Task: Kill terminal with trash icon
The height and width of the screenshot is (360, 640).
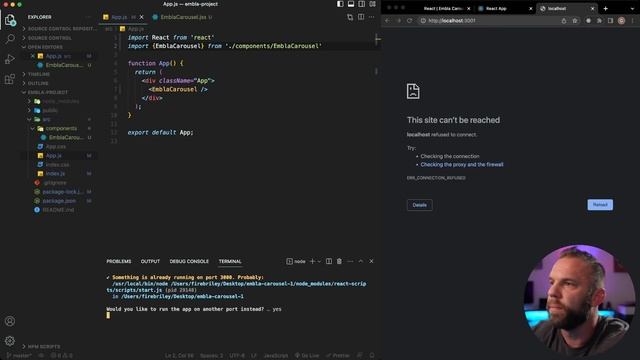Action: (x=339, y=261)
